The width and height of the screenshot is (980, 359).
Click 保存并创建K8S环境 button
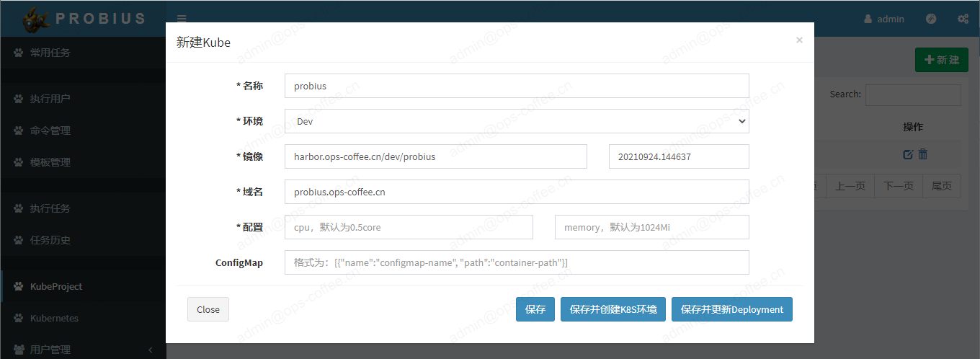click(612, 309)
